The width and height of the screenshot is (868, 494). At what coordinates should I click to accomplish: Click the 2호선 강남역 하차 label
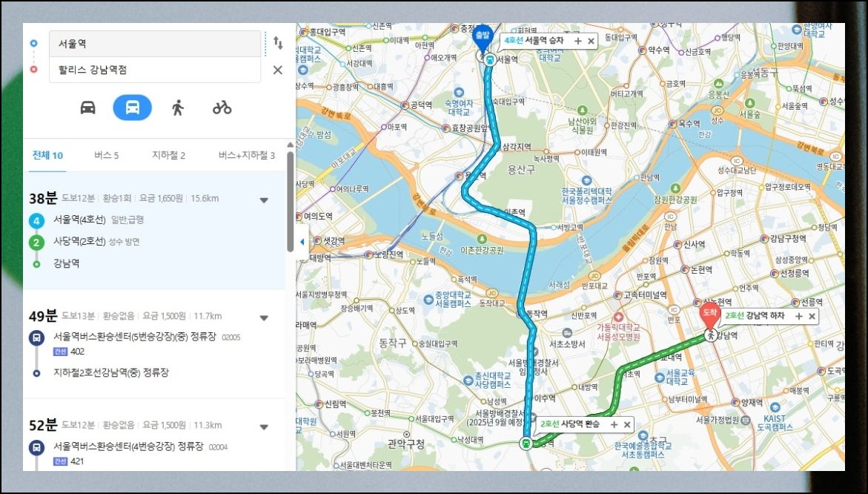[755, 316]
